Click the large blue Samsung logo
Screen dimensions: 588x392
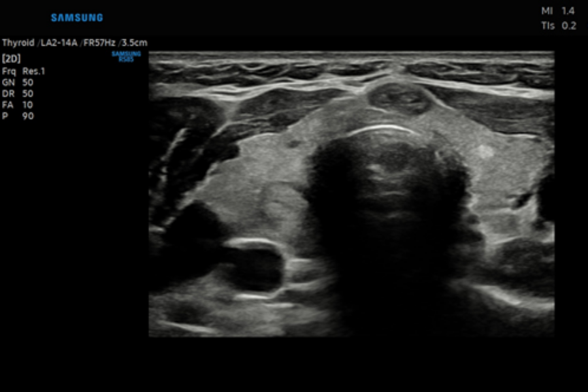(76, 18)
